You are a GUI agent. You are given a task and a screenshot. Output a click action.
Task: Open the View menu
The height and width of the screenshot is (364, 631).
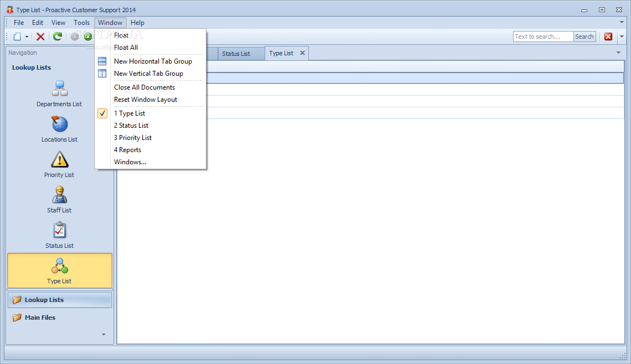pos(58,23)
